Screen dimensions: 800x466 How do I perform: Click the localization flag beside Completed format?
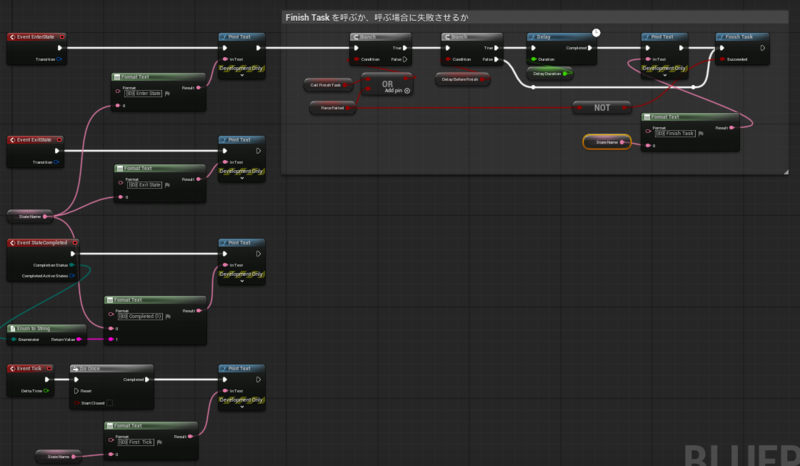coord(168,316)
